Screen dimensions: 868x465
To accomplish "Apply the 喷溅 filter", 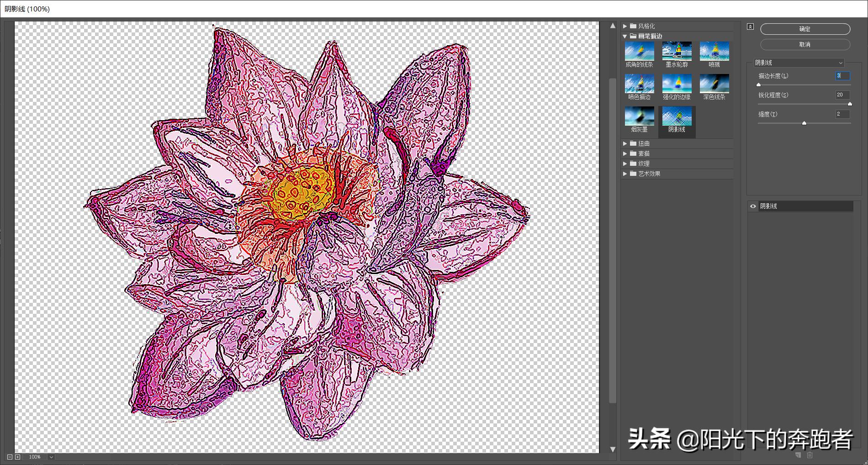I will (714, 50).
